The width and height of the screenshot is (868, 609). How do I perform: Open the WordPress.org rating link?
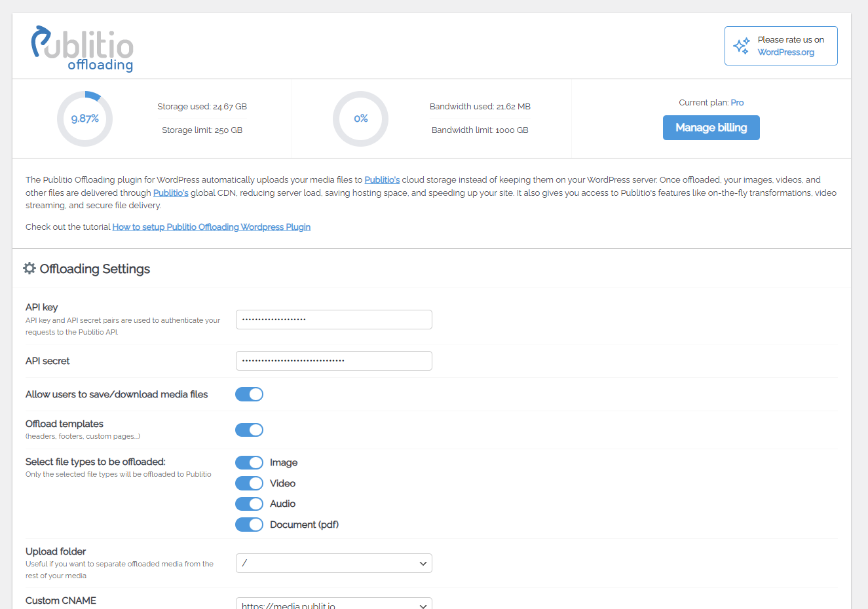coord(785,52)
